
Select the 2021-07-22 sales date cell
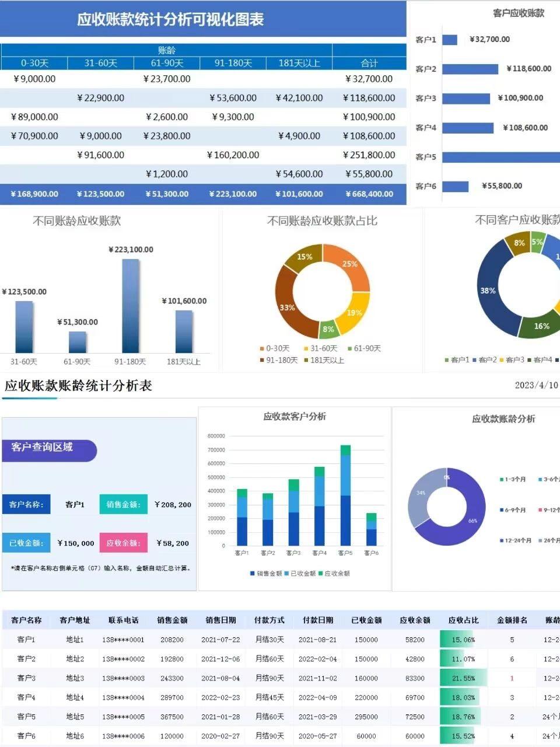point(220,640)
